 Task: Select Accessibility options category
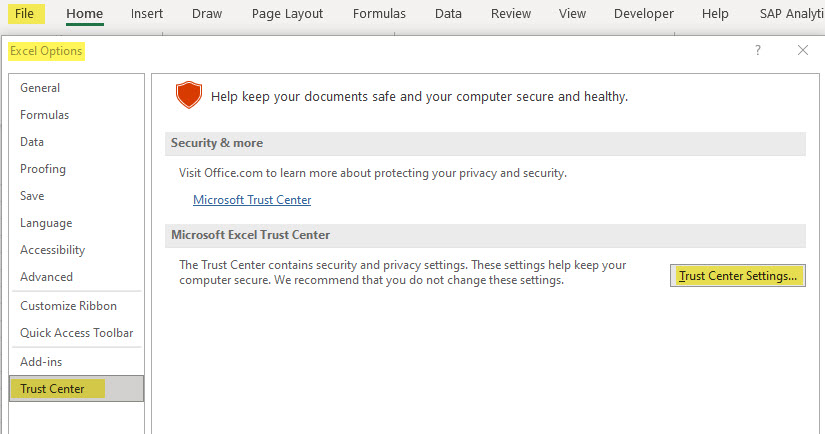pyautogui.click(x=77, y=250)
